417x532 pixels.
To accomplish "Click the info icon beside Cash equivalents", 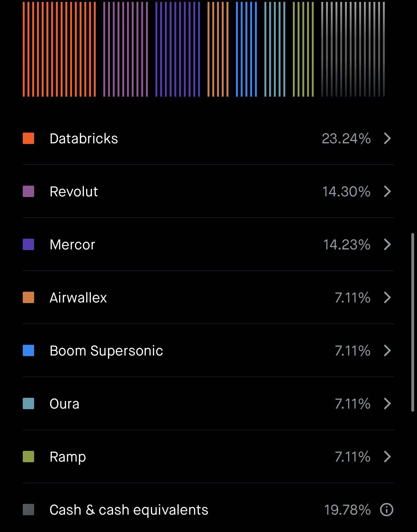I will 386,510.
